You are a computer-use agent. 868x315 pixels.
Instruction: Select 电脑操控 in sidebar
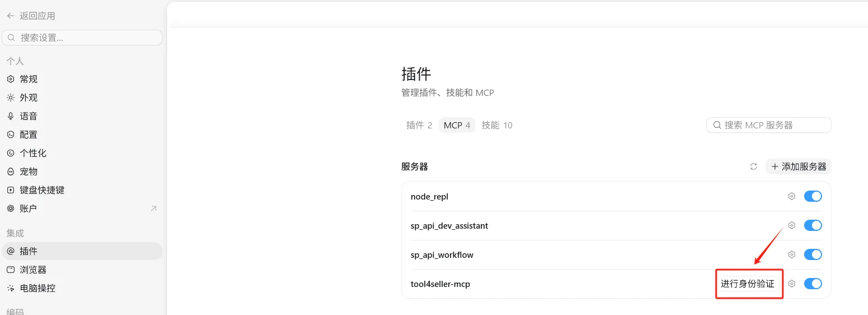coord(82,288)
